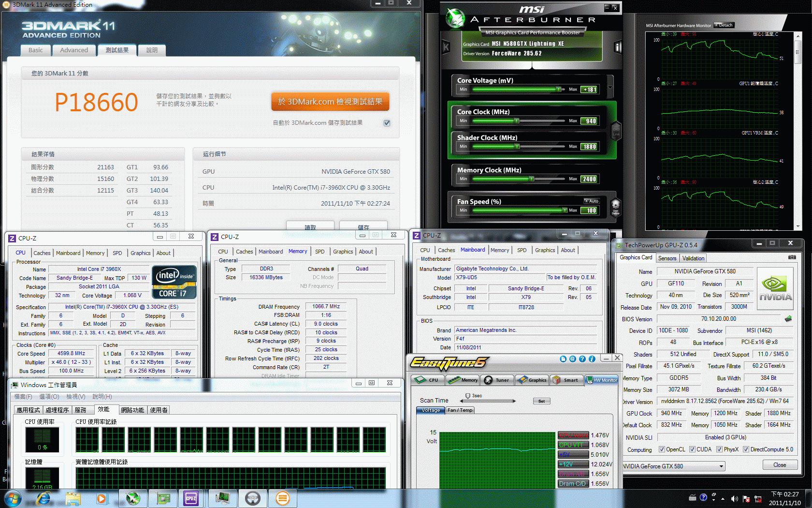Open Windows Start orb

(x=12, y=498)
